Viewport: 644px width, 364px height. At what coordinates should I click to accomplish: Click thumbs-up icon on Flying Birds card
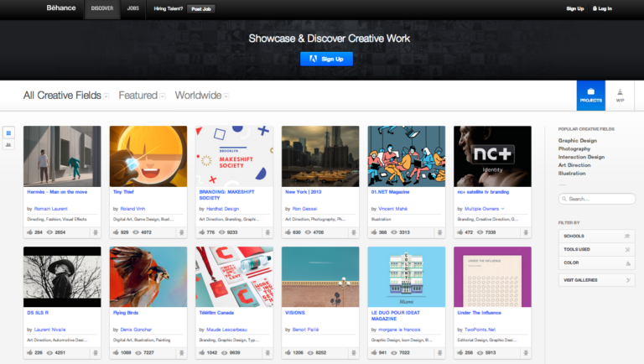pyautogui.click(x=116, y=352)
